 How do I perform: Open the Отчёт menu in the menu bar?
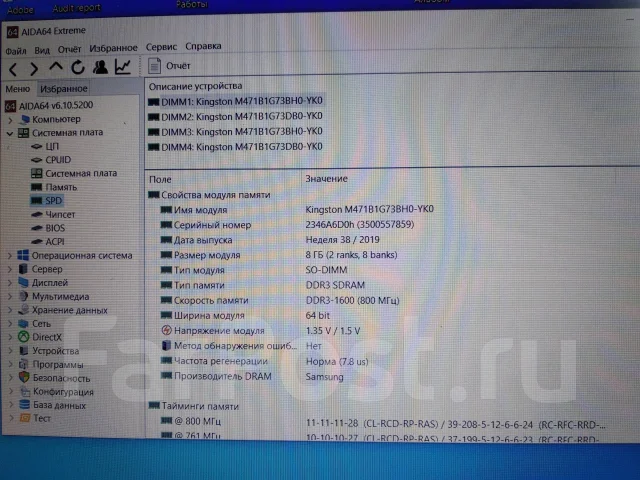[69, 49]
